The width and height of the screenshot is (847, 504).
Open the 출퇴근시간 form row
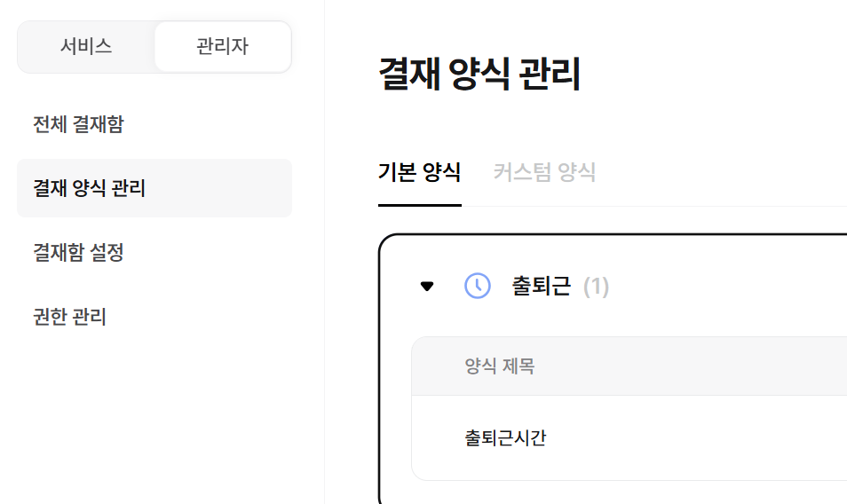point(629,437)
